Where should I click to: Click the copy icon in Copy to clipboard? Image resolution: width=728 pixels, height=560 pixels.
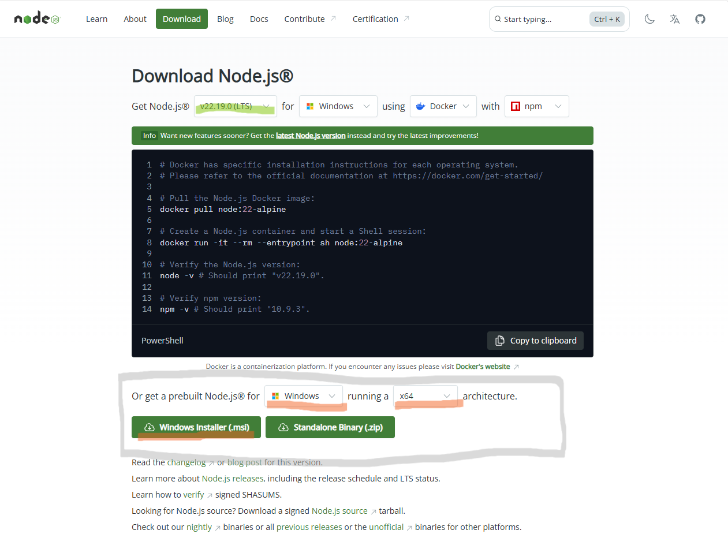coord(500,341)
